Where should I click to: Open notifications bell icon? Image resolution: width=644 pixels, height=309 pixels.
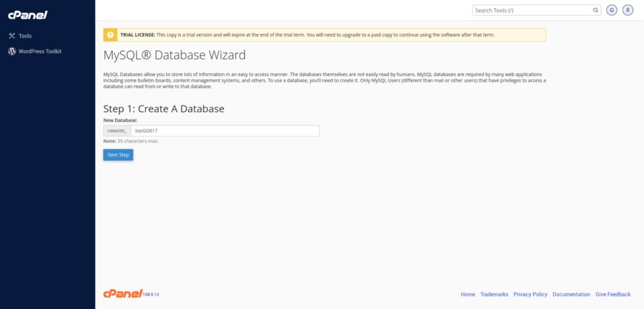[x=612, y=10]
